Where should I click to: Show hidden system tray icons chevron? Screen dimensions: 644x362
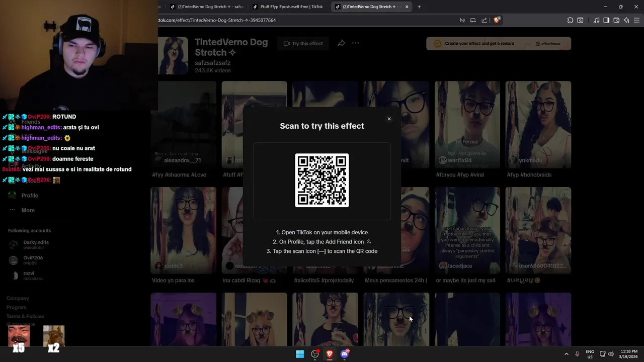point(566,354)
